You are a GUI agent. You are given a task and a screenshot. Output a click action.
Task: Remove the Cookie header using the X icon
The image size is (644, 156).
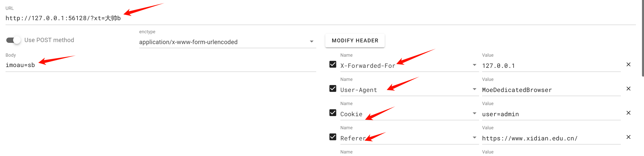click(x=629, y=113)
